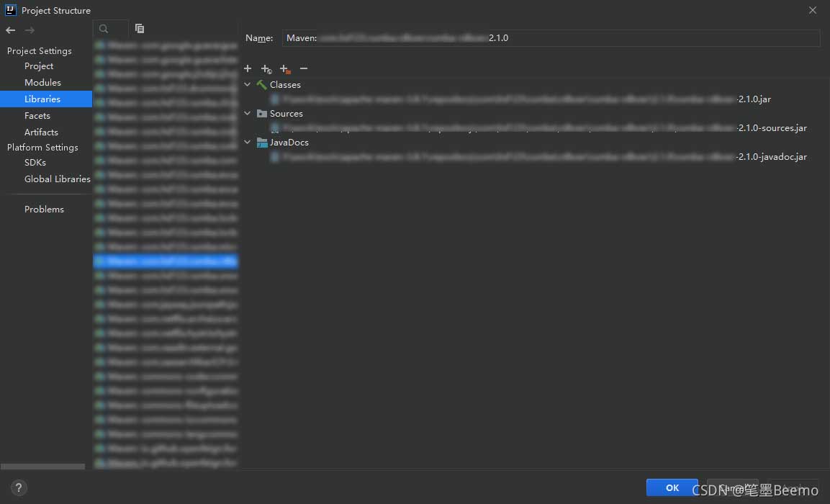Click the forward navigation arrow
This screenshot has height=504, width=830.
30,30
